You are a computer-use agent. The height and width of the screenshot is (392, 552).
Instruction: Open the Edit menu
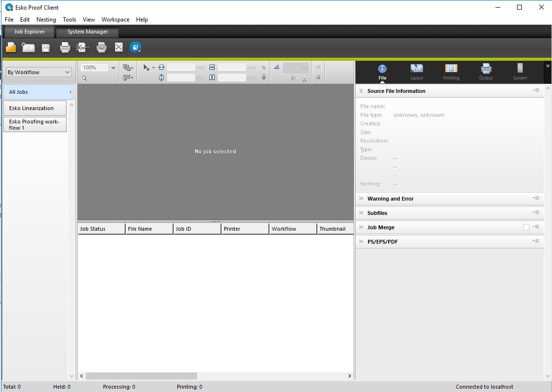(24, 20)
